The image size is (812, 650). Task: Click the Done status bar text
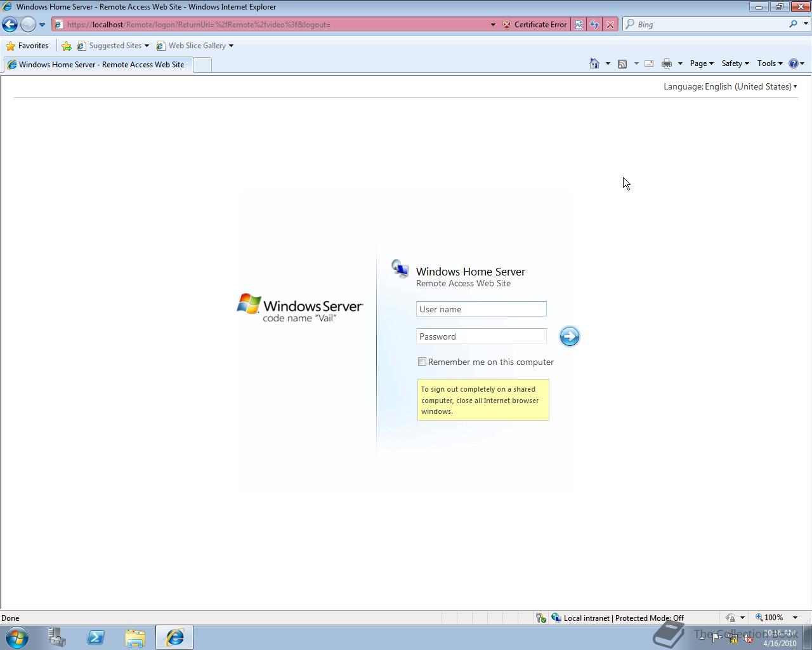click(10, 618)
